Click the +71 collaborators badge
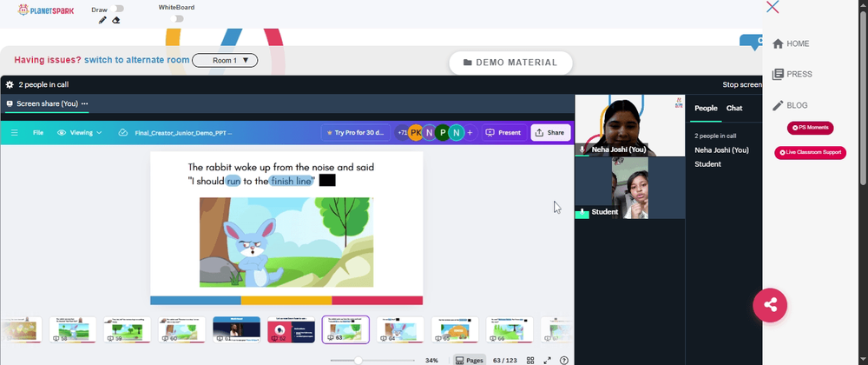Viewport: 868px width, 365px height. click(402, 133)
